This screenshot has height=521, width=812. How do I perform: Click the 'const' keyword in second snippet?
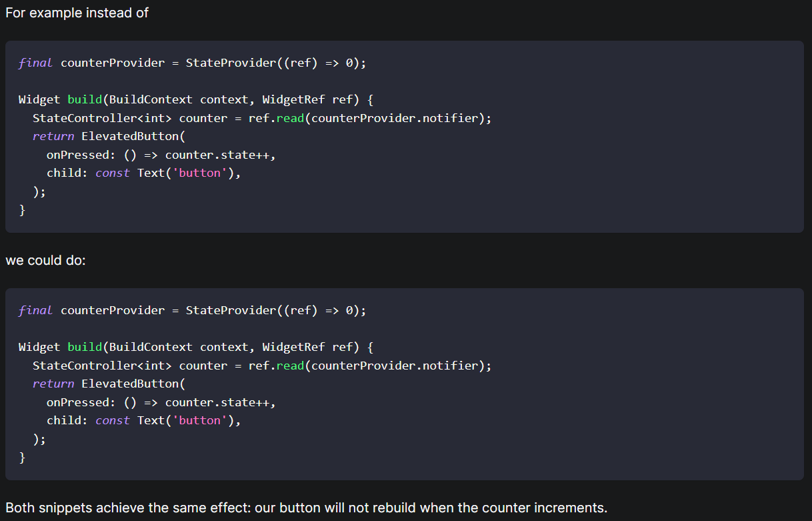point(112,420)
